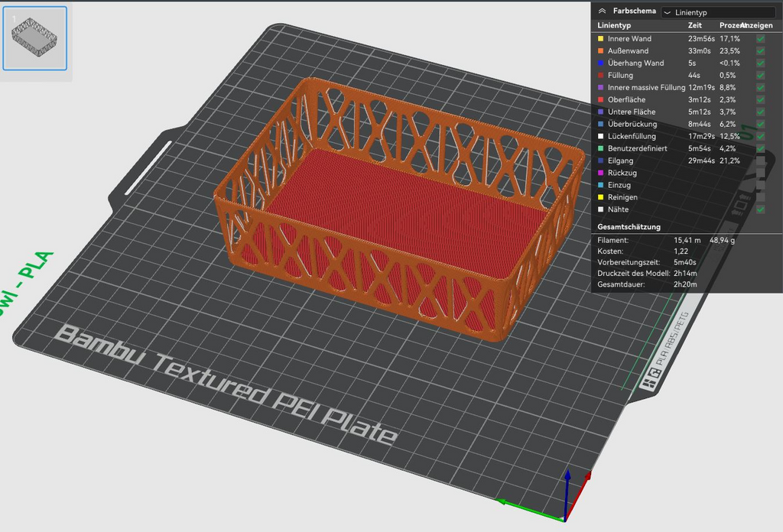Click the orange Außenwand color swatch
The image size is (783, 532).
point(601,51)
